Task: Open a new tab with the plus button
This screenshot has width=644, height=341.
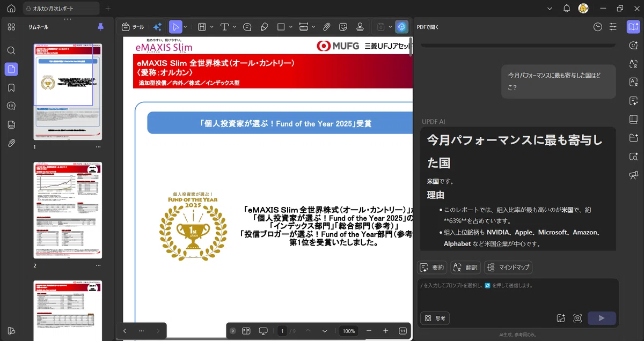Action: 108,9
